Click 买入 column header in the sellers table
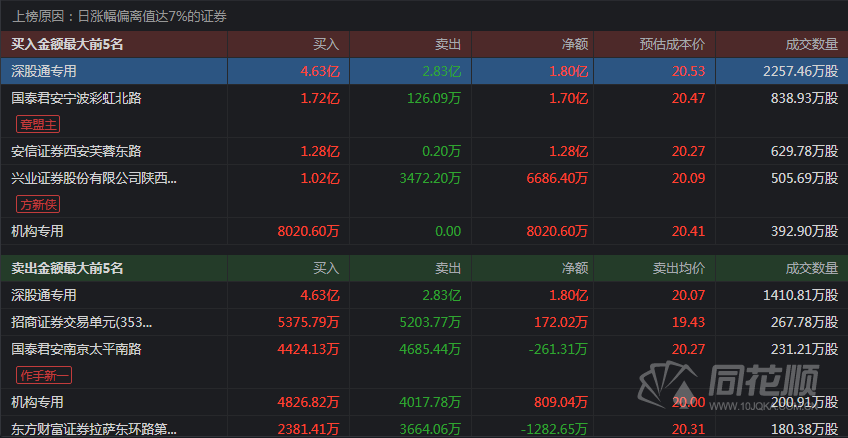This screenshot has height=438, width=848. point(326,268)
